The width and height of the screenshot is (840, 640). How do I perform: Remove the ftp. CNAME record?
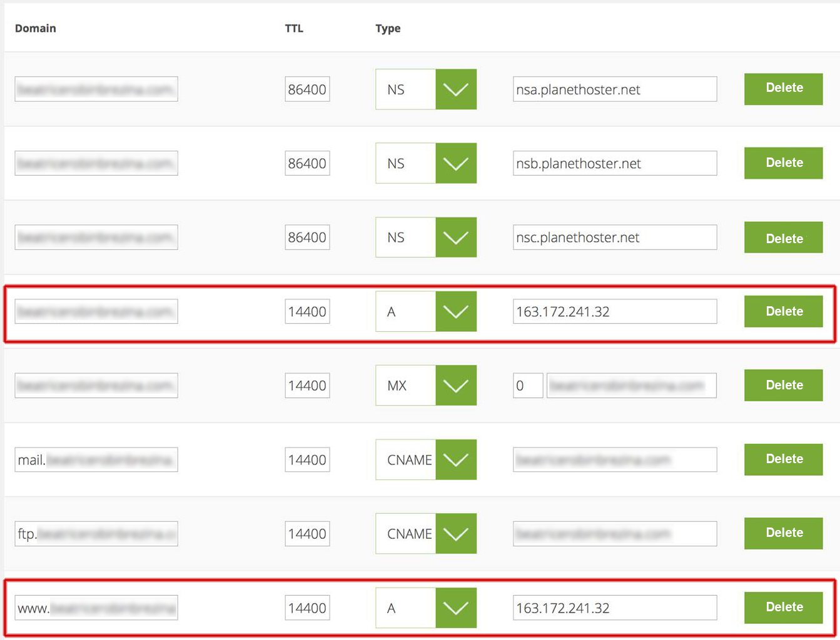tap(783, 533)
